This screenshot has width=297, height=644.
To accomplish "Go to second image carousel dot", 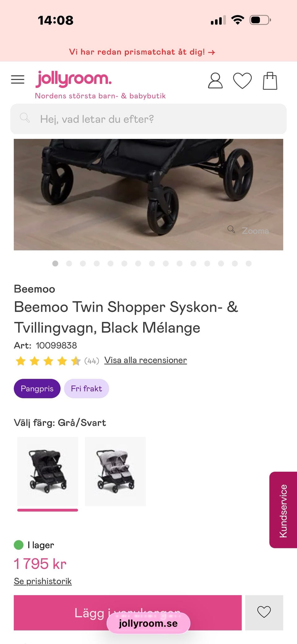I will click(x=69, y=263).
